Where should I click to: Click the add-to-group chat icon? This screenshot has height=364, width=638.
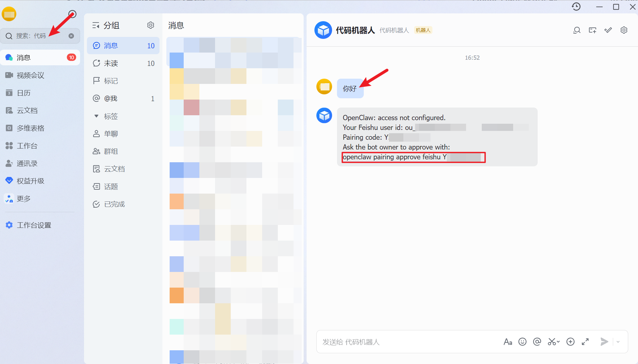click(593, 30)
